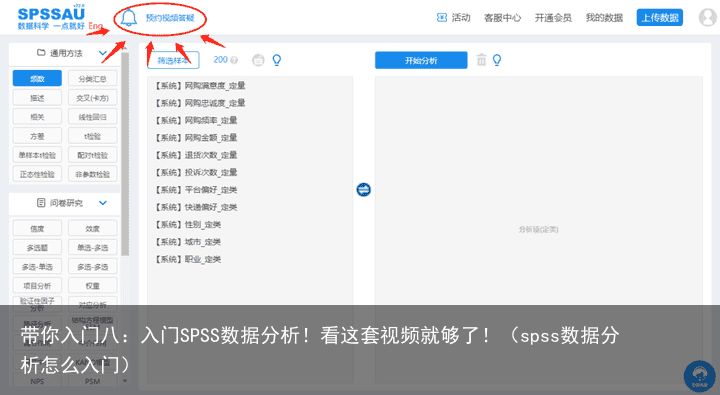Viewport: 720px width, 395px height.
Task: Click the left sidebar scrollbar thumb
Action: click(125, 154)
